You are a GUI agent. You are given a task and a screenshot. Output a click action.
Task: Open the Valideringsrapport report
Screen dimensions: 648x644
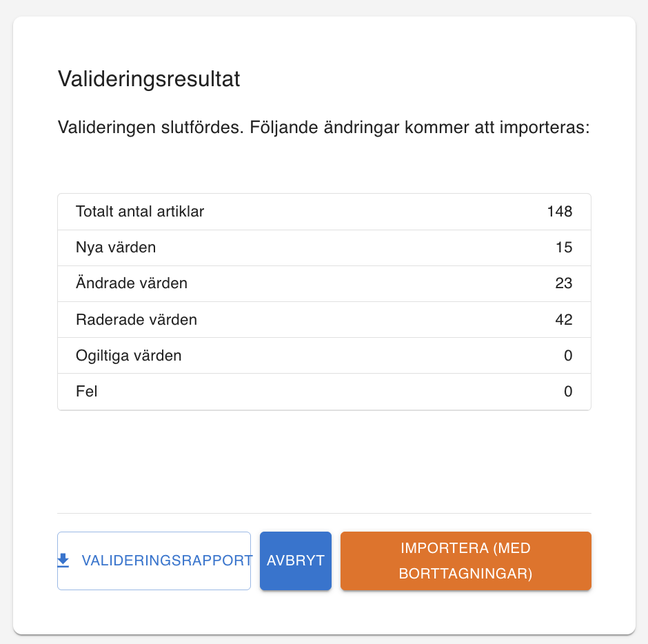point(166,561)
